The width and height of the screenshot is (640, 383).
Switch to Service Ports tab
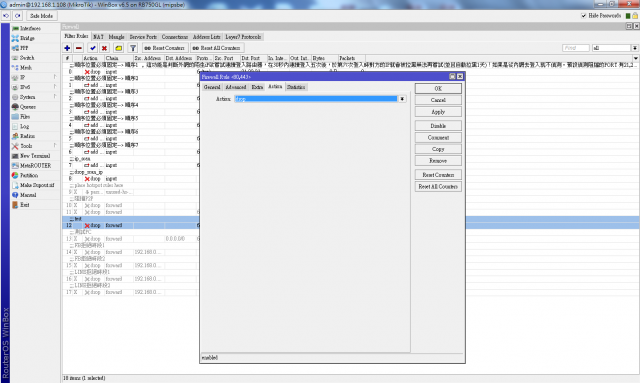143,37
